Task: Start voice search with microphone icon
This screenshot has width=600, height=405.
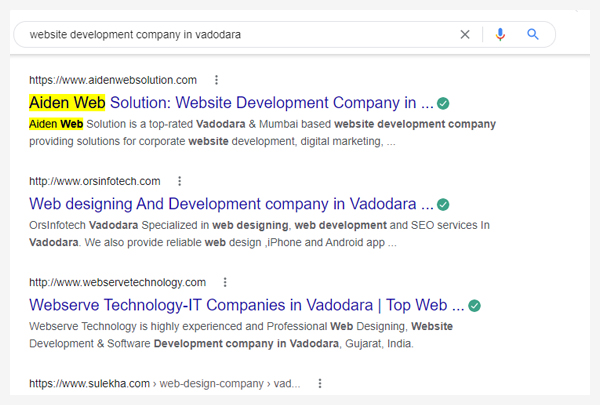Action: coord(500,34)
